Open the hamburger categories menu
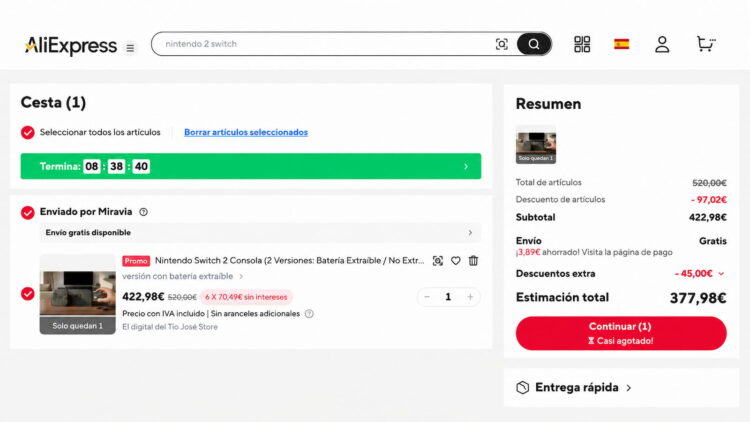The height and width of the screenshot is (422, 750). click(x=130, y=48)
